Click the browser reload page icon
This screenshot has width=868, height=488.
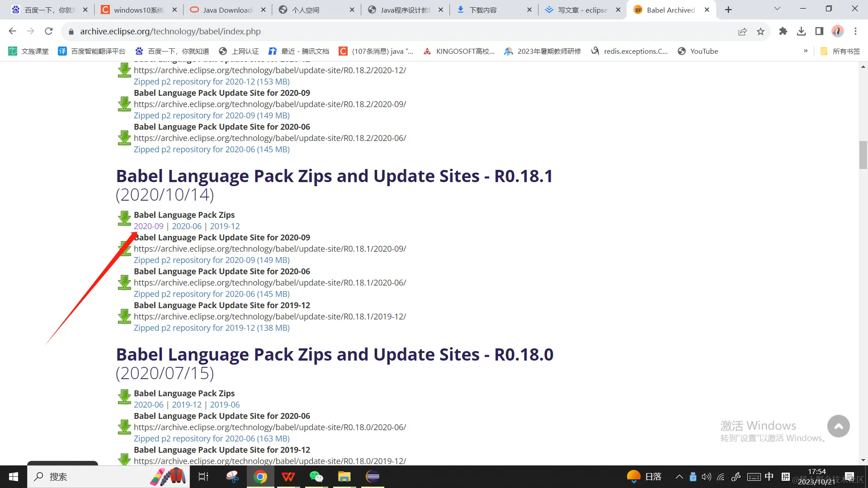[49, 31]
